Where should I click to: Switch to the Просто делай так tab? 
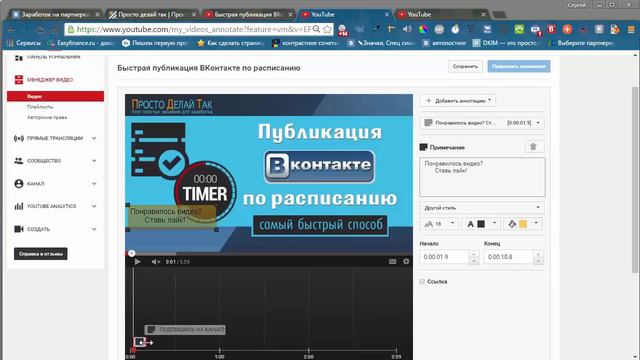click(x=153, y=14)
